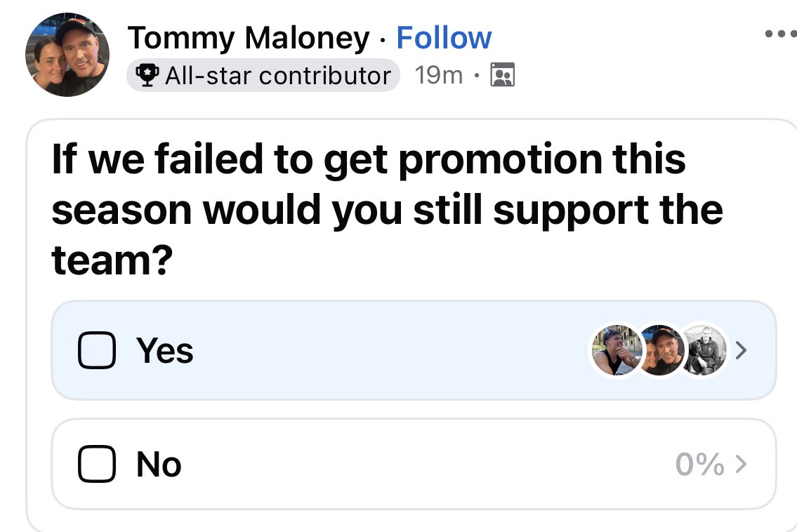
Task: Tick the Yes checkbox in poll
Action: [96, 351]
